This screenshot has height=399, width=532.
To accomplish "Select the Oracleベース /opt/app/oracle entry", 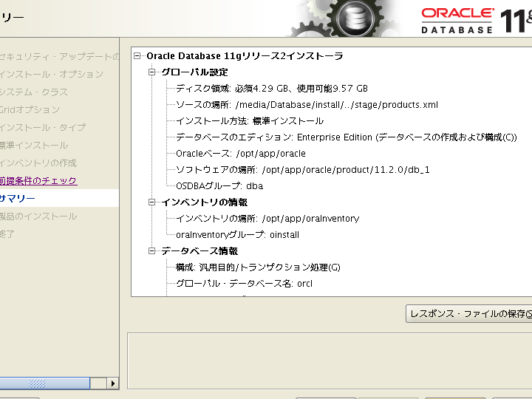I will (x=240, y=154).
